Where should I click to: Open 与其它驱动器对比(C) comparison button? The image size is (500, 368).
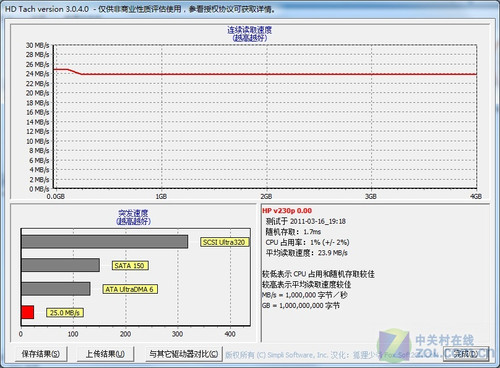(x=184, y=354)
